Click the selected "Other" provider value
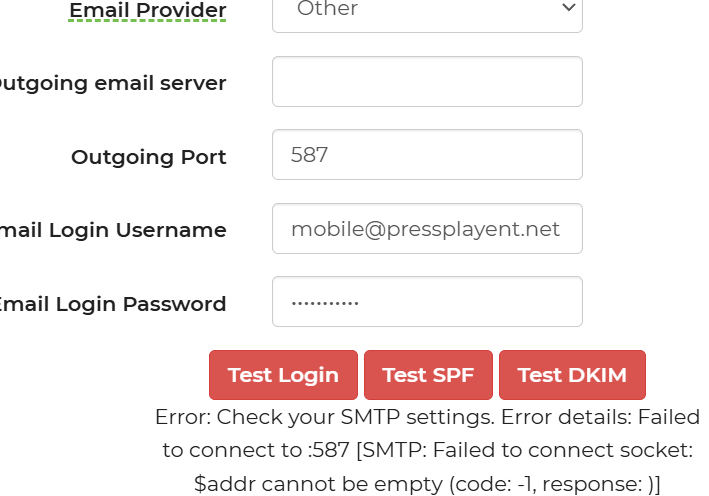The height and width of the screenshot is (496, 709). coord(327,9)
